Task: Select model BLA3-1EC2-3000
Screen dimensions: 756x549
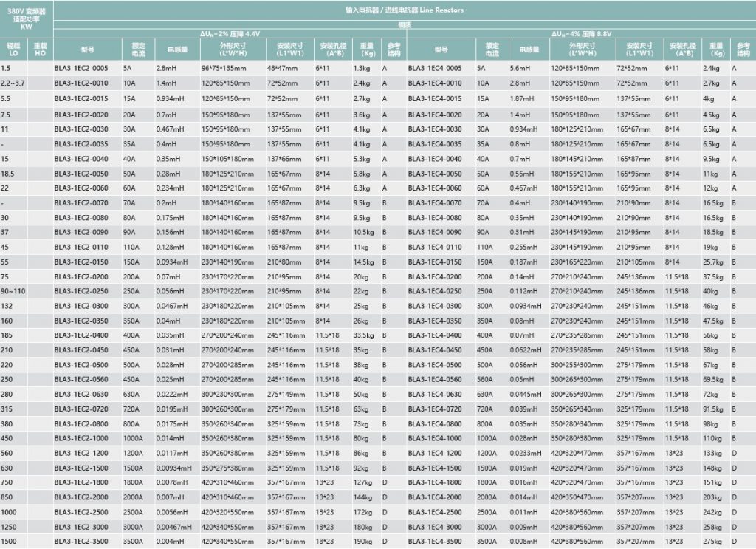Action: (81, 528)
